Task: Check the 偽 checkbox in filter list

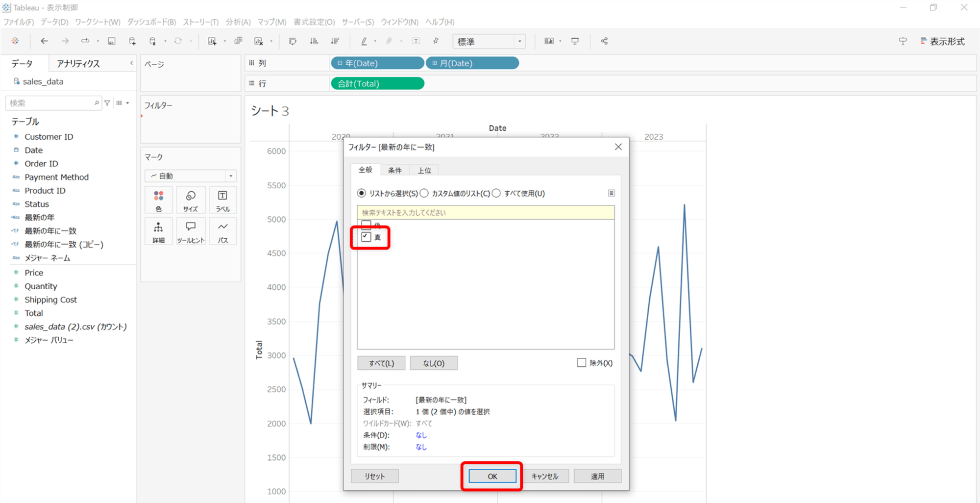Action: (x=366, y=225)
